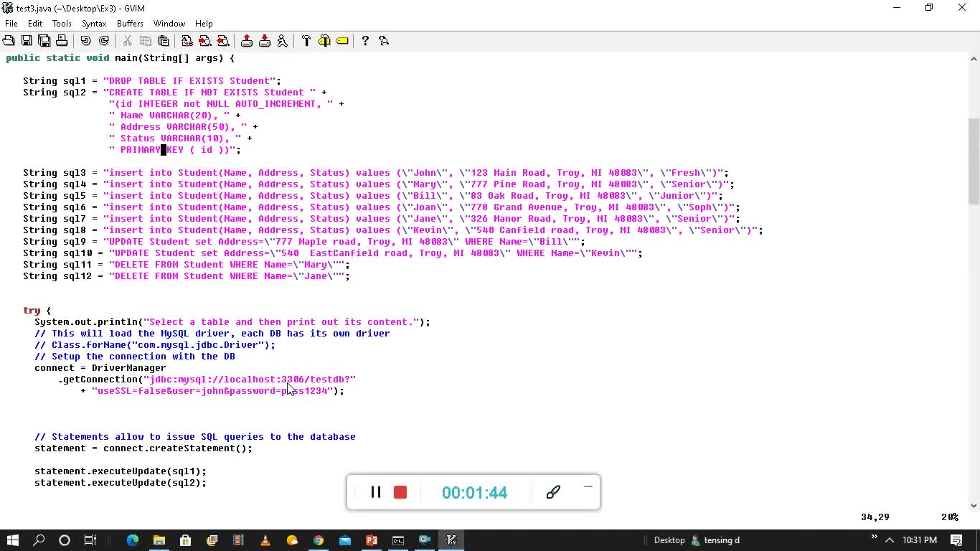Click the 'String sql12' DELETE Jane line
The width and height of the screenshot is (980, 551).
[187, 276]
